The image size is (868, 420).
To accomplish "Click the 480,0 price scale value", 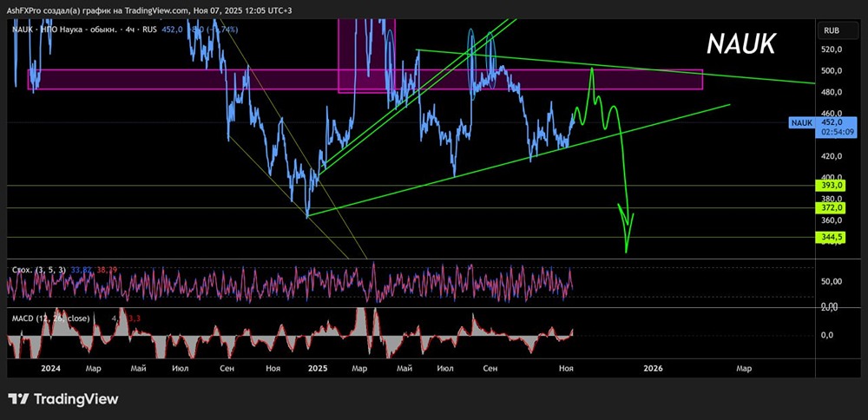I will (x=832, y=92).
